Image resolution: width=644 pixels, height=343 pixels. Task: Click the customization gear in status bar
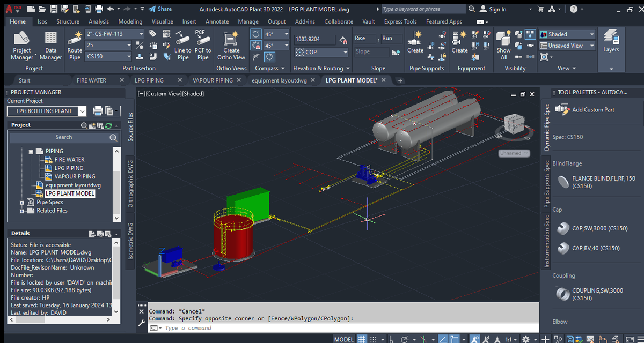pyautogui.click(x=525, y=339)
